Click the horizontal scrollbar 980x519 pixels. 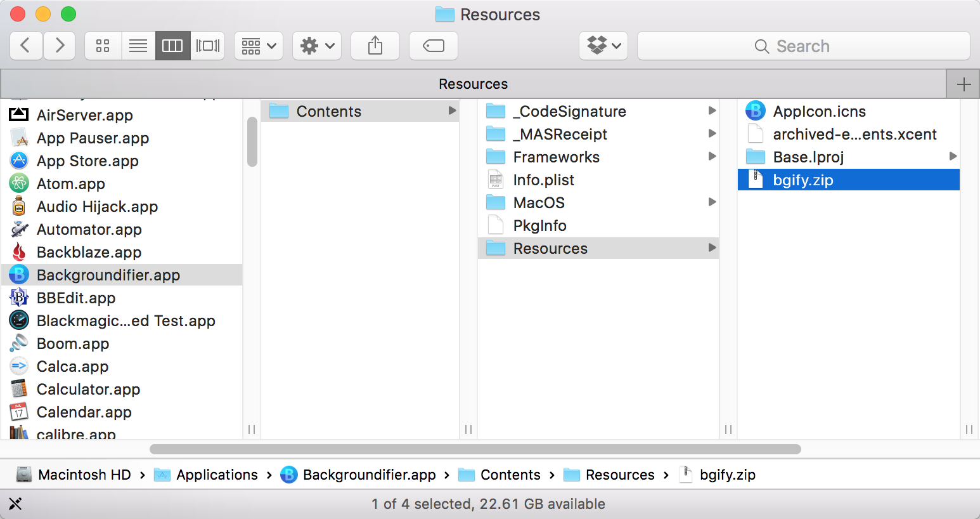point(475,449)
